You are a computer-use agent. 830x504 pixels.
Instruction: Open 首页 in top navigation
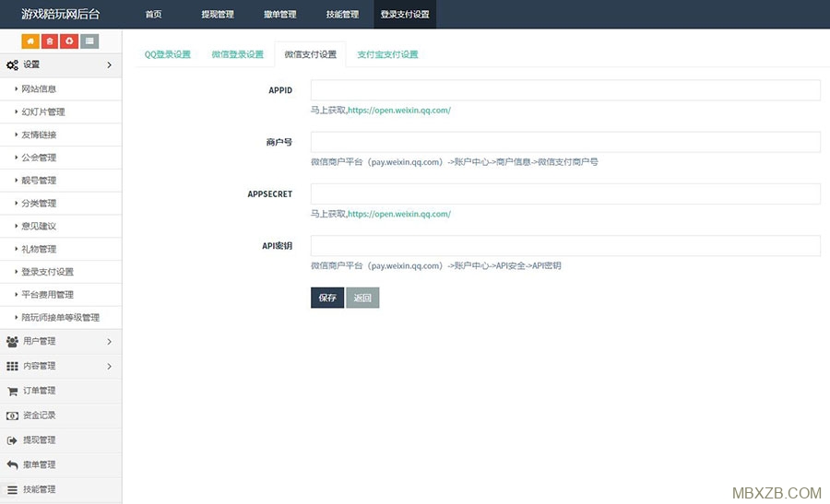[x=153, y=14]
